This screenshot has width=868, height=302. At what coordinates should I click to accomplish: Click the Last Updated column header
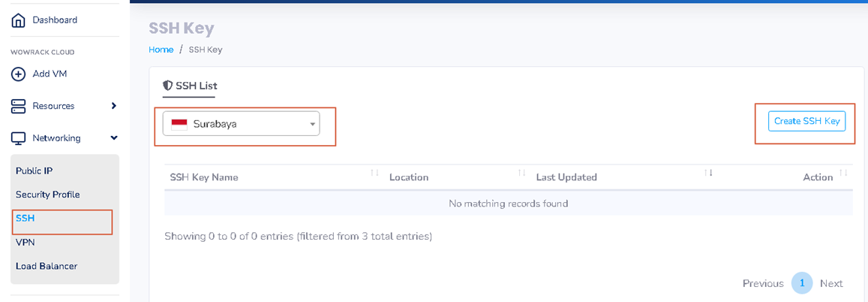click(x=566, y=177)
